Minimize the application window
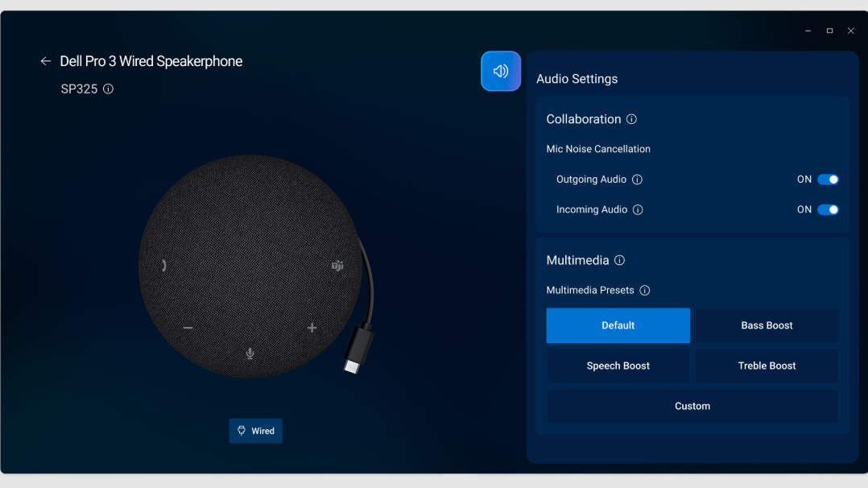This screenshot has height=488, width=868. click(x=808, y=31)
